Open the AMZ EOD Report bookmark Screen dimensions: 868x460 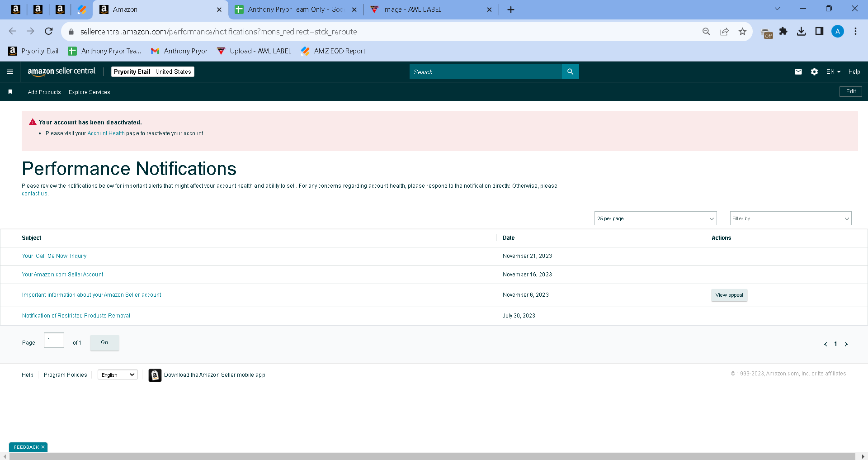pos(333,51)
